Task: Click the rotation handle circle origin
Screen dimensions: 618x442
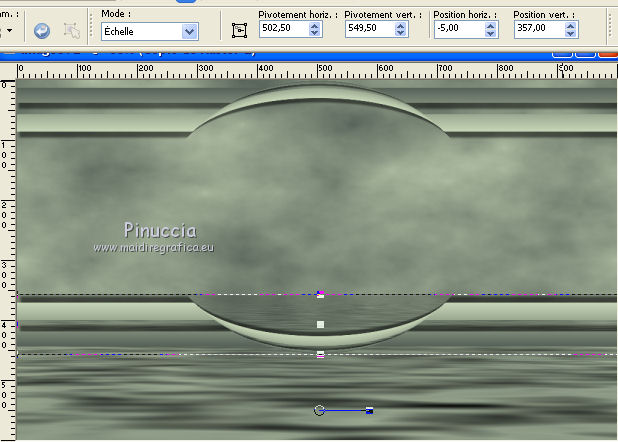Action: [319, 410]
